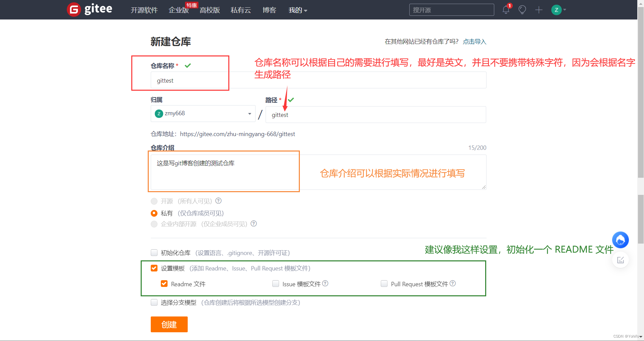Click the 仓库名称 input field
The image size is (644, 341).
click(318, 80)
